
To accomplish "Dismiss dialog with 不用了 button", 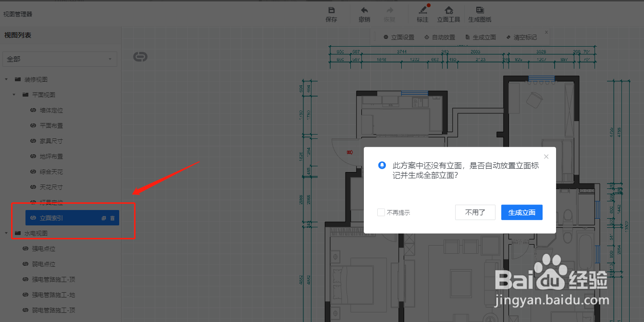I will [x=475, y=212].
